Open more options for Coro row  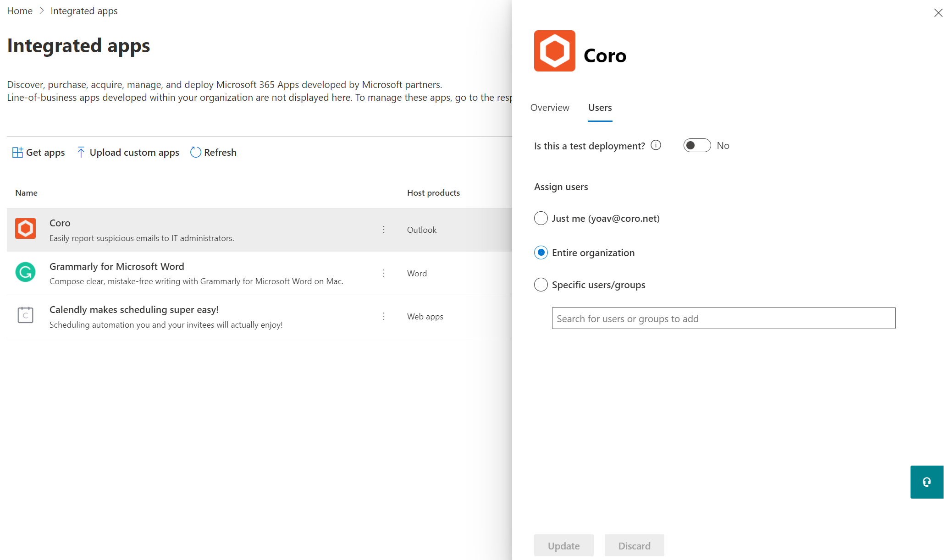tap(384, 230)
